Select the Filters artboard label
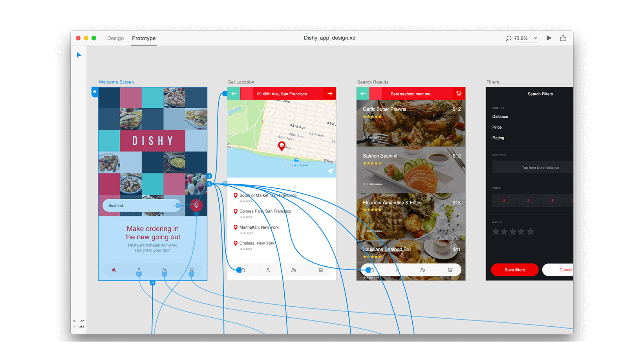This screenshot has width=644, height=362. pos(493,82)
